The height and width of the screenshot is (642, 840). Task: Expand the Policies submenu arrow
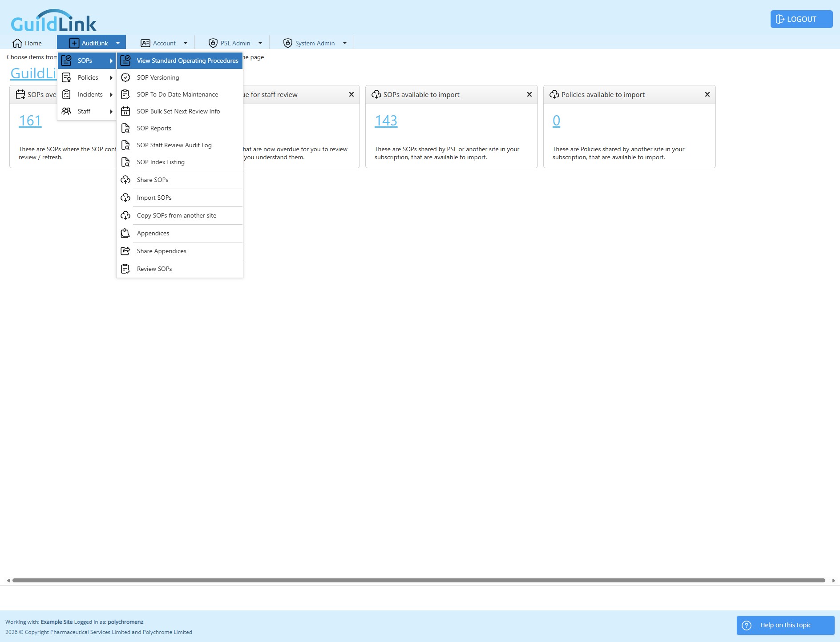(111, 77)
